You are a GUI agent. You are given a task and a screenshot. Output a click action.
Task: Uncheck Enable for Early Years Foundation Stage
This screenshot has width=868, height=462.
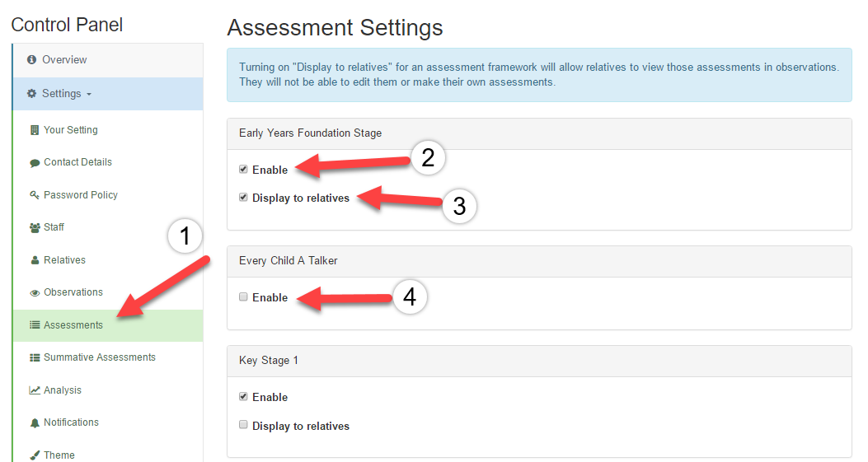click(243, 170)
